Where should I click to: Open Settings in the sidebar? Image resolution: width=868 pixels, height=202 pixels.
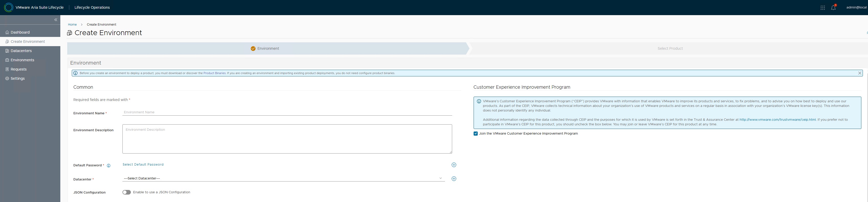pos(18,78)
